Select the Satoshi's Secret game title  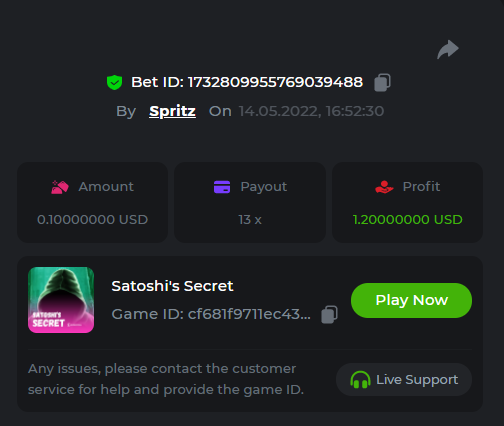click(172, 286)
